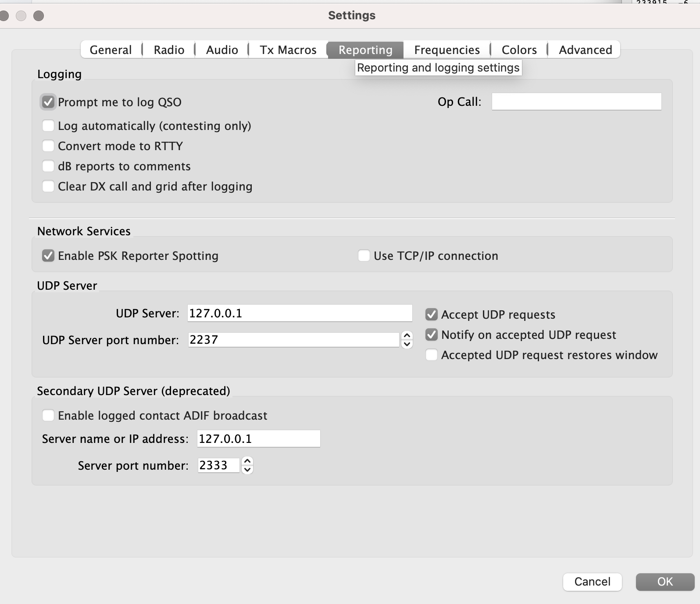Image resolution: width=700 pixels, height=604 pixels.
Task: Decrease the secondary Server port number
Action: (247, 470)
